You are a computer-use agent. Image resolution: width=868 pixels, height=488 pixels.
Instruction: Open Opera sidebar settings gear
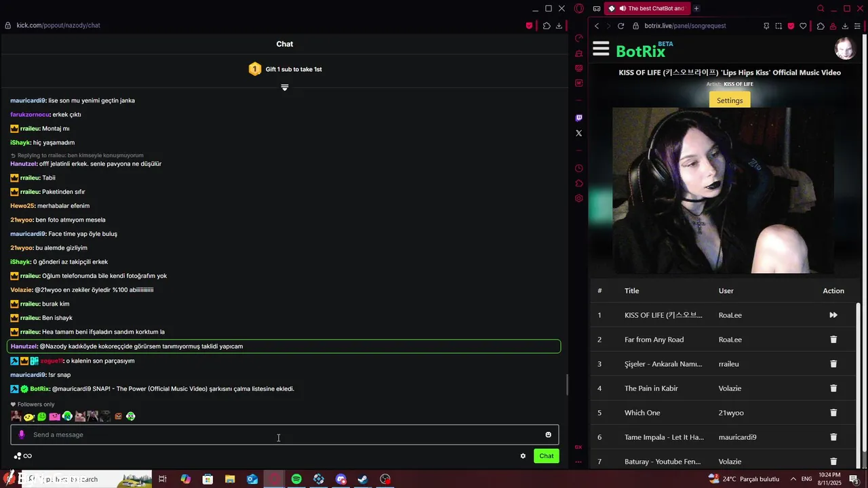tap(578, 199)
